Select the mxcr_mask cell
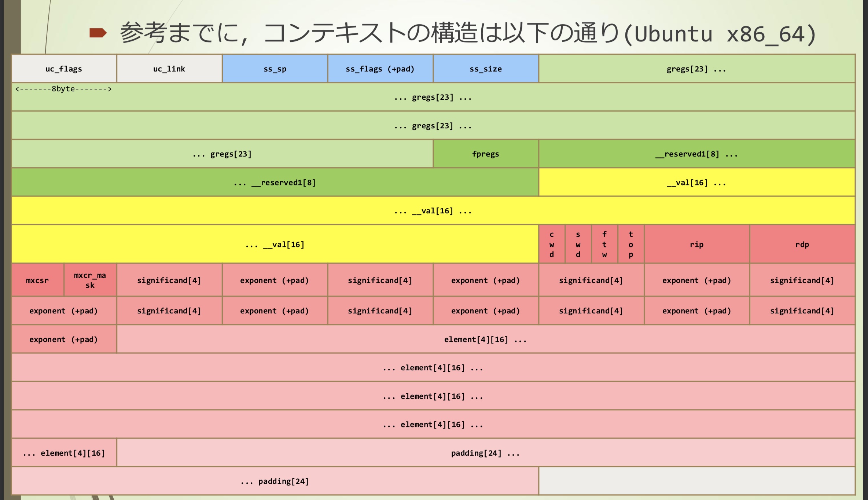 pyautogui.click(x=90, y=280)
